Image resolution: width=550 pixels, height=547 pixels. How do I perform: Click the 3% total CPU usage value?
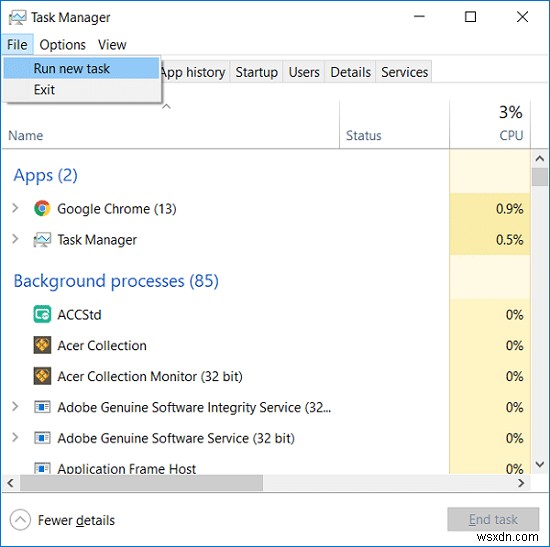511,112
